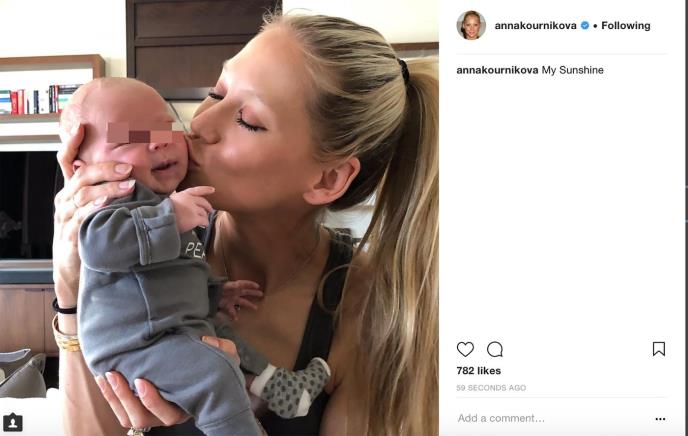Viewport: 688px width, 436px height.
Task: Open the three-dot more options menu
Action: point(660,419)
